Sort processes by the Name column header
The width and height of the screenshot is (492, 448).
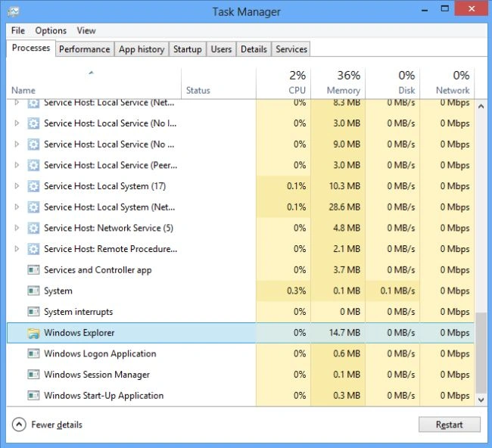click(x=94, y=83)
